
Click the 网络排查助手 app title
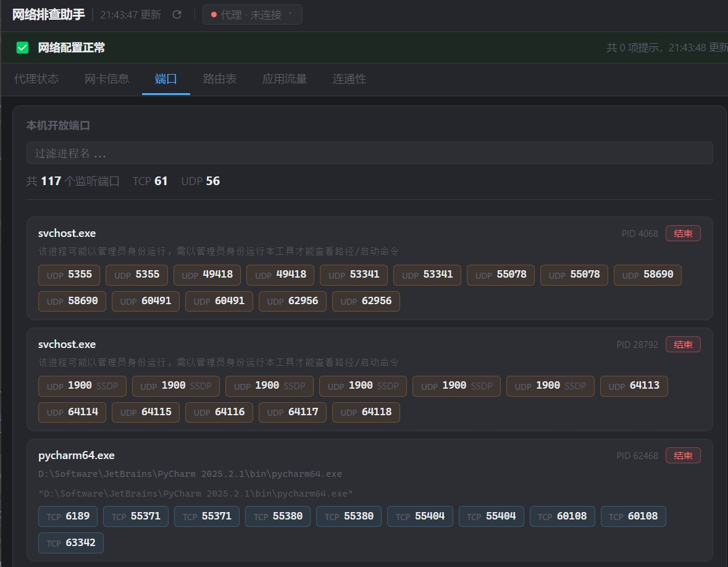pos(48,15)
